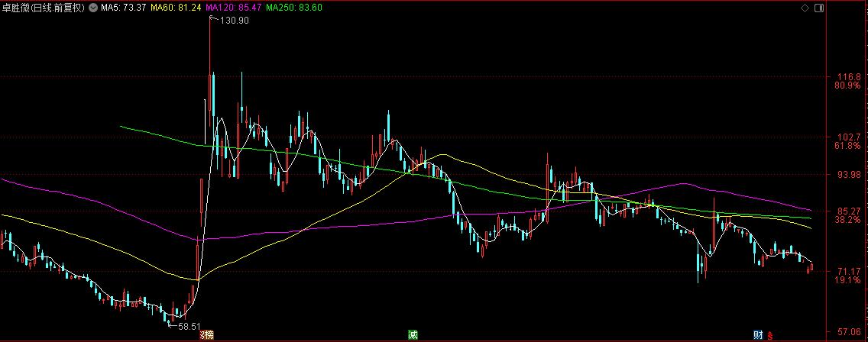Open the indicator dropdown beside 卓胜微 title
Image resolution: width=868 pixels, height=342 pixels.
tap(92, 8)
